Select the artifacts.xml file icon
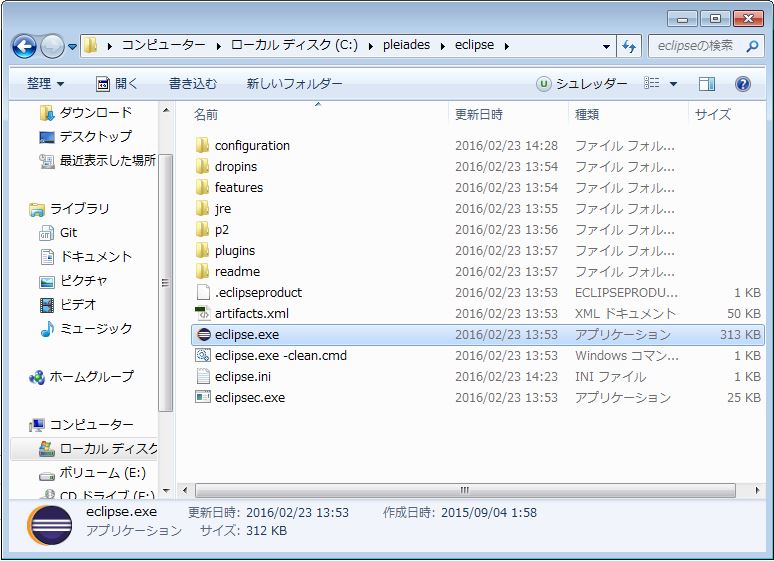 [x=203, y=313]
